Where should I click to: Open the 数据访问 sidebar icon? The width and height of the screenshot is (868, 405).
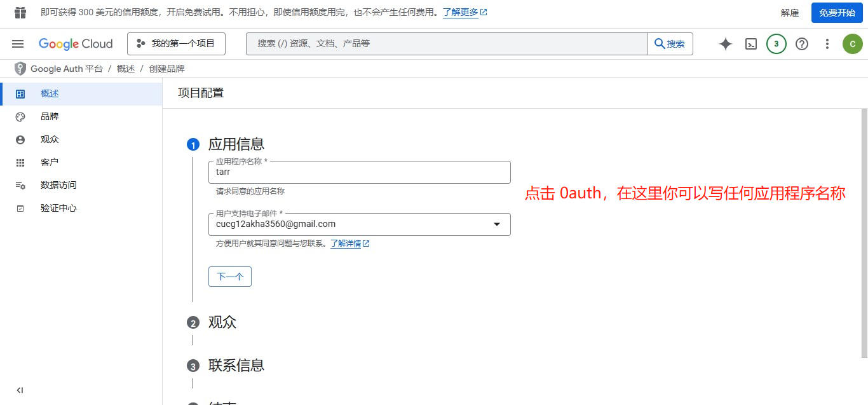(20, 185)
